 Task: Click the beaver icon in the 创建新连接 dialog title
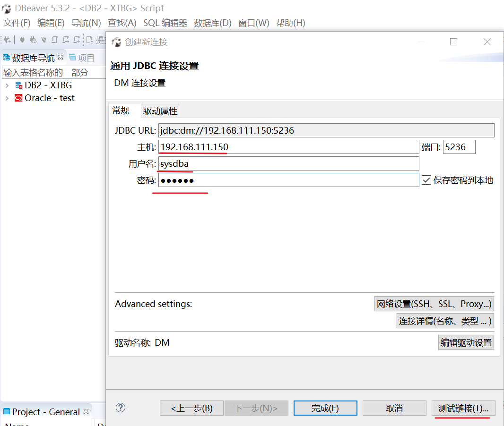coord(116,42)
